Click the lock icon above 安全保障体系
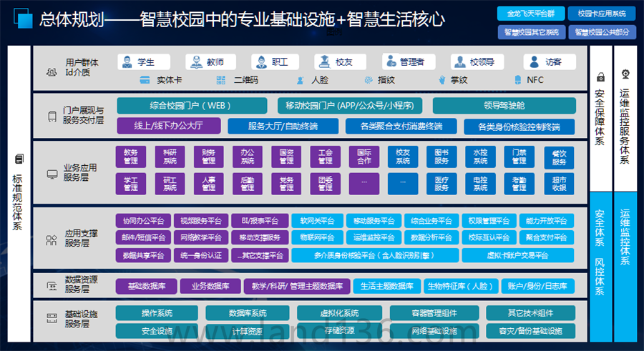Screen dimensions: 644x351 tap(600, 76)
